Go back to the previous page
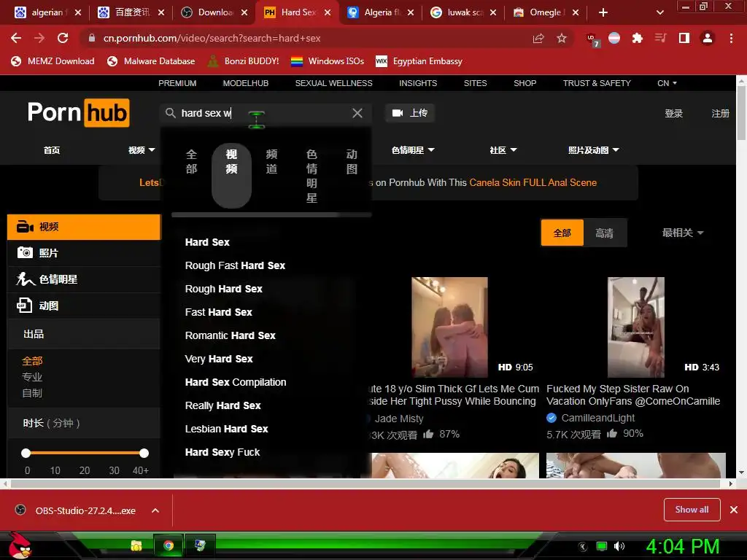747x560 pixels. (16, 38)
